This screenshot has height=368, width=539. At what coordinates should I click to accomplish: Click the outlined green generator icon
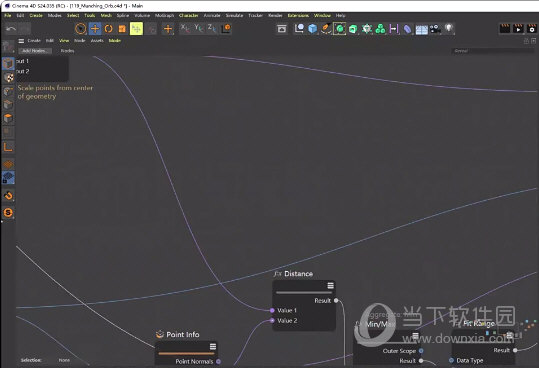coord(340,29)
